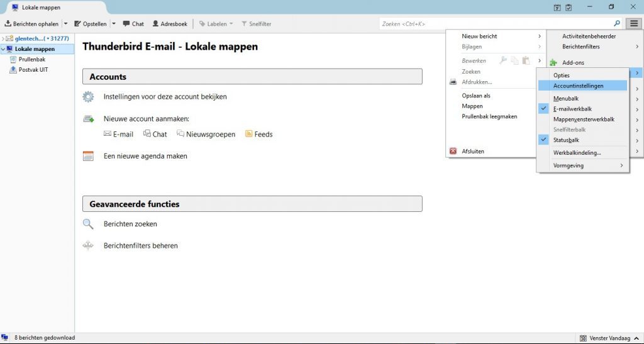Expand the Bewerken submenu arrow
The height and width of the screenshot is (344, 644).
pos(540,61)
